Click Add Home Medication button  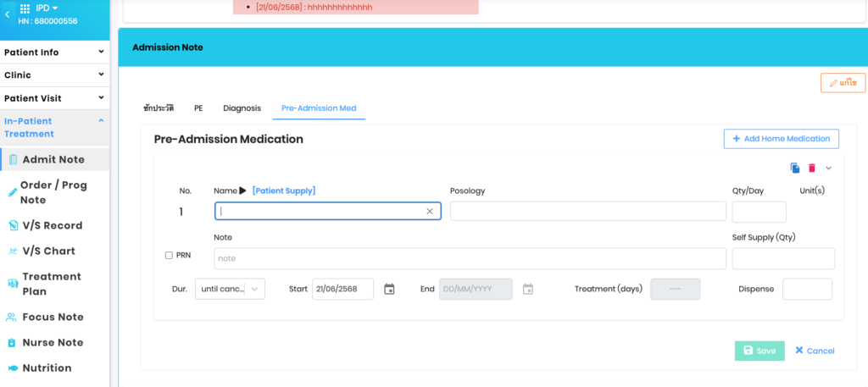click(781, 138)
